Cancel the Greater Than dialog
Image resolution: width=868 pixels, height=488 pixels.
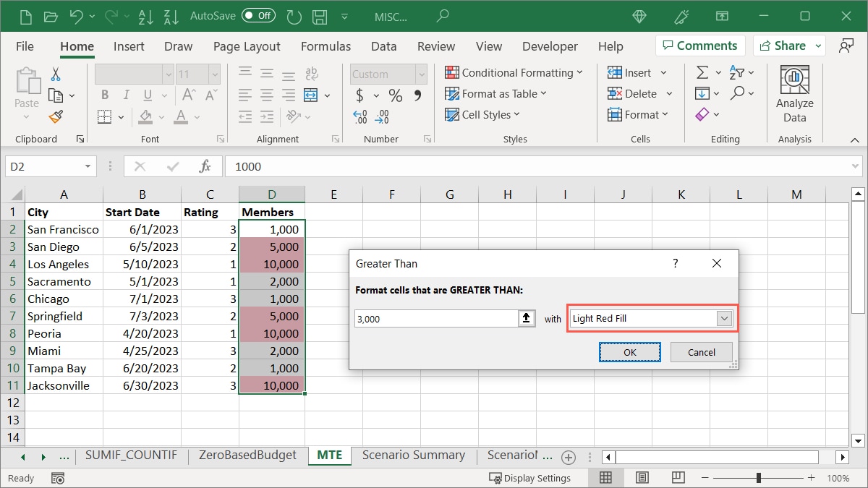700,352
